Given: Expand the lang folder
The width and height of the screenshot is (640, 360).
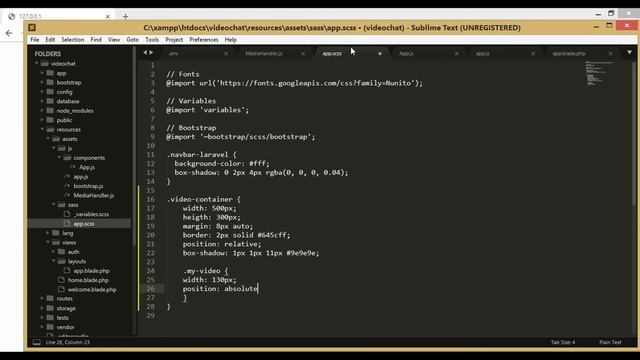Looking at the screenshot, I should pyautogui.click(x=48, y=233).
